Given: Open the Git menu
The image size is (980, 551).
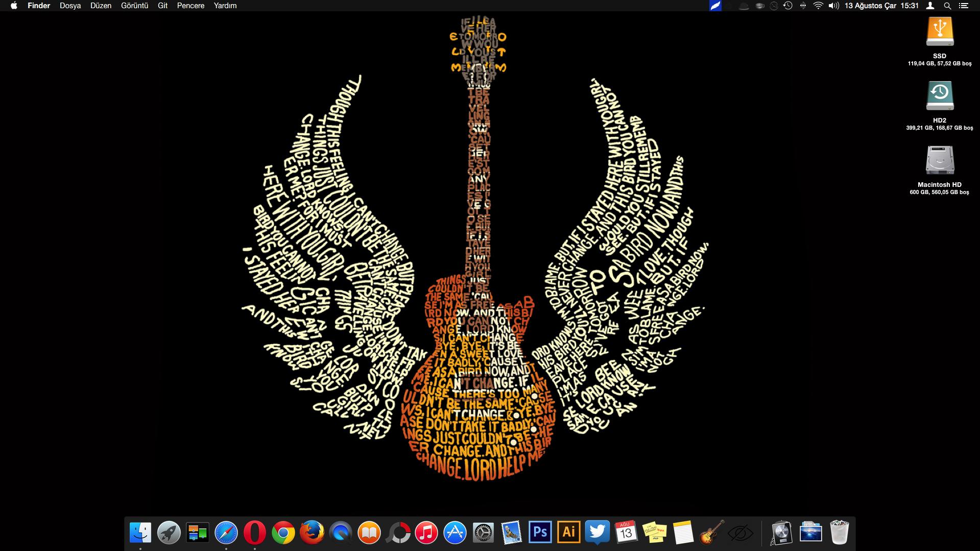Looking at the screenshot, I should [x=163, y=6].
